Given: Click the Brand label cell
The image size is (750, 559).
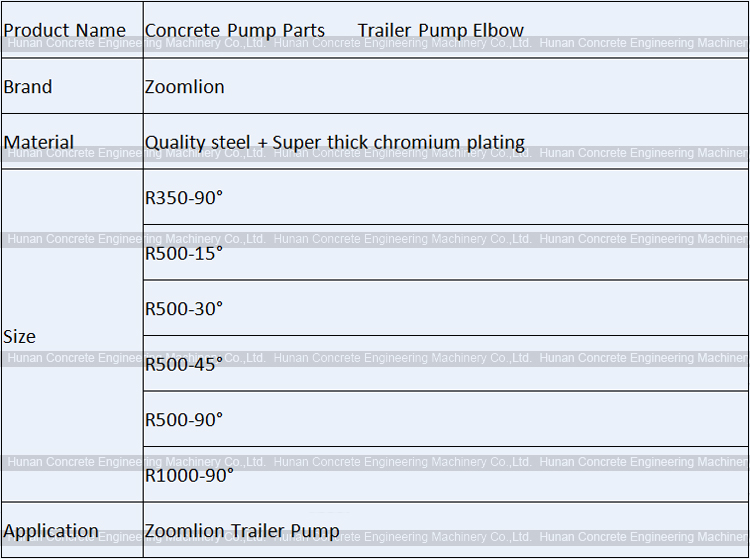Looking at the screenshot, I should [x=28, y=87].
